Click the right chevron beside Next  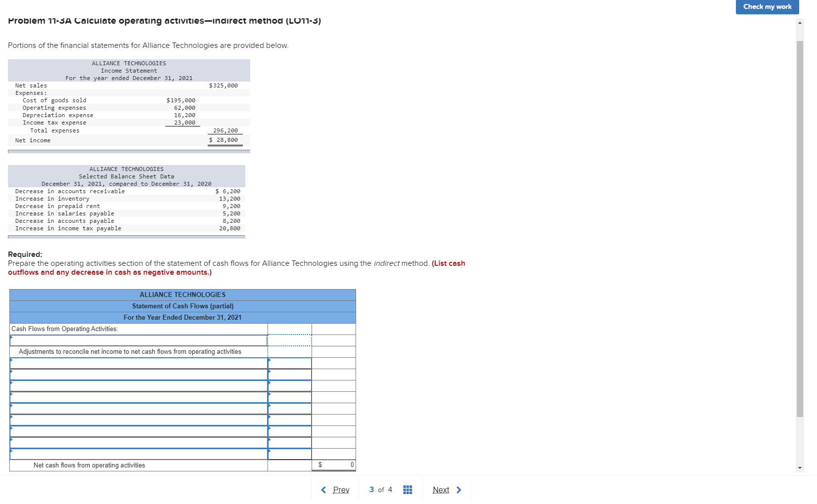click(459, 490)
